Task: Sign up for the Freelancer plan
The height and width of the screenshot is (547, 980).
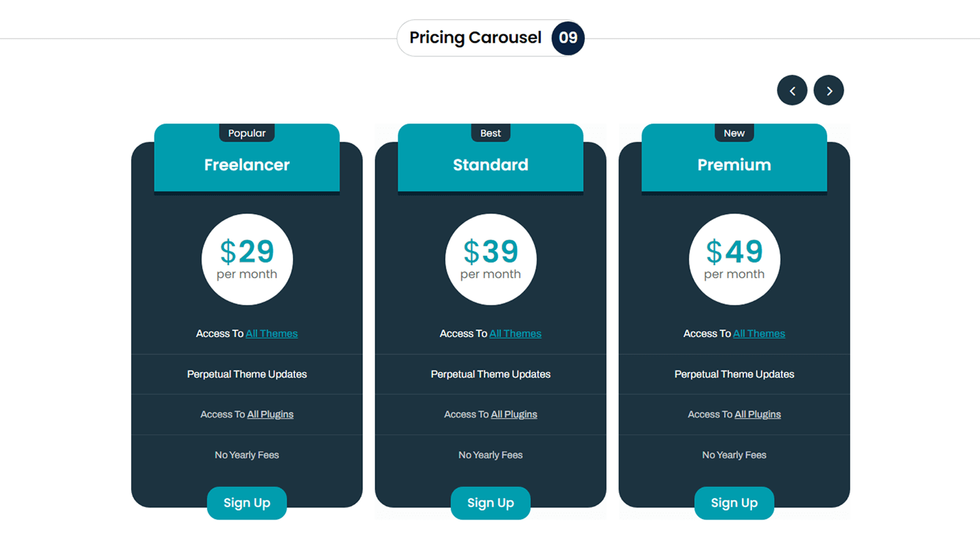Action: 247,503
